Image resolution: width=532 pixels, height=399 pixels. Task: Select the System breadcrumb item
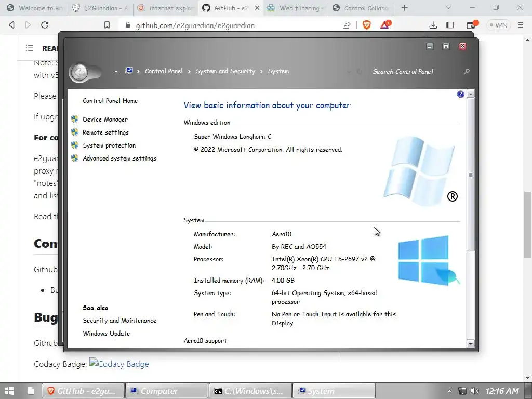click(x=278, y=71)
